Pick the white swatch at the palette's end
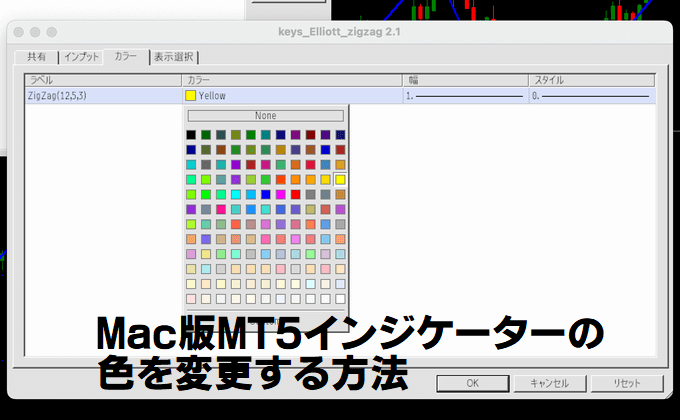This screenshot has width=680, height=420. point(340,299)
